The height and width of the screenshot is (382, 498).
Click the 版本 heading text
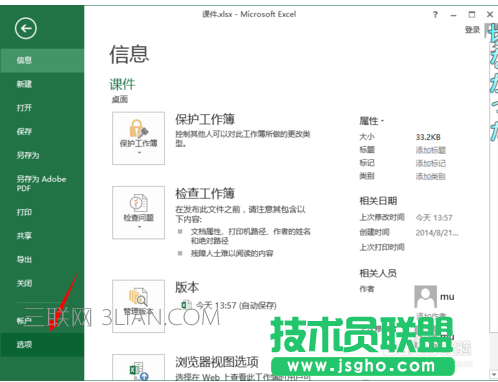pyautogui.click(x=187, y=287)
